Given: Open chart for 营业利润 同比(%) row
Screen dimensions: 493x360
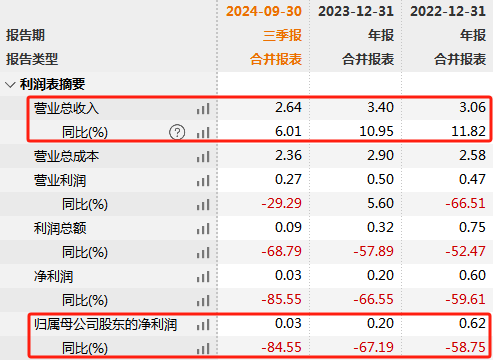Looking at the screenshot, I should pyautogui.click(x=203, y=205).
